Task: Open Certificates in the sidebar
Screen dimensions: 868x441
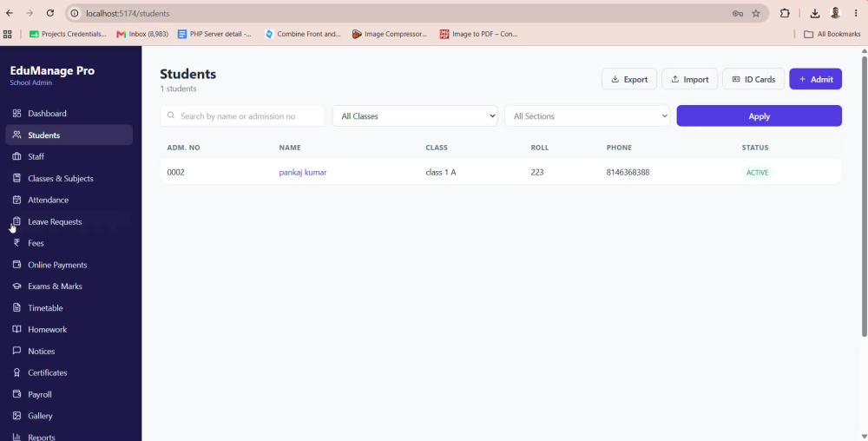Action: click(x=69, y=372)
